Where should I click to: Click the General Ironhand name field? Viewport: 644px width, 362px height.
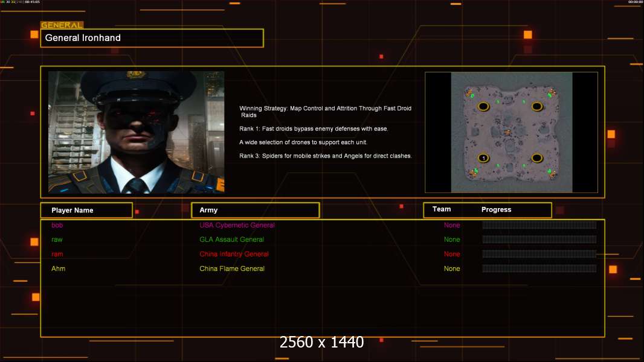point(152,38)
